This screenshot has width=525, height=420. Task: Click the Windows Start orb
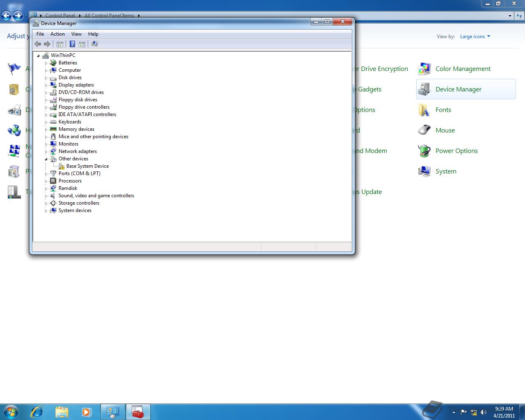pyautogui.click(x=11, y=411)
